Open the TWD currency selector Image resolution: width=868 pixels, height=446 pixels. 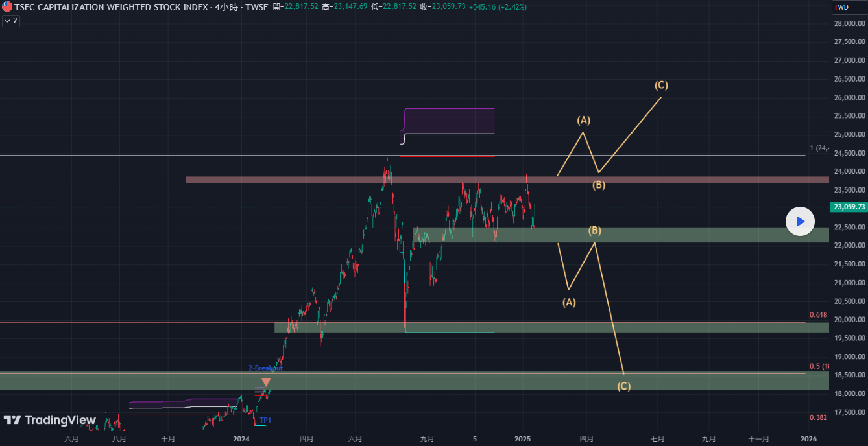[841, 7]
